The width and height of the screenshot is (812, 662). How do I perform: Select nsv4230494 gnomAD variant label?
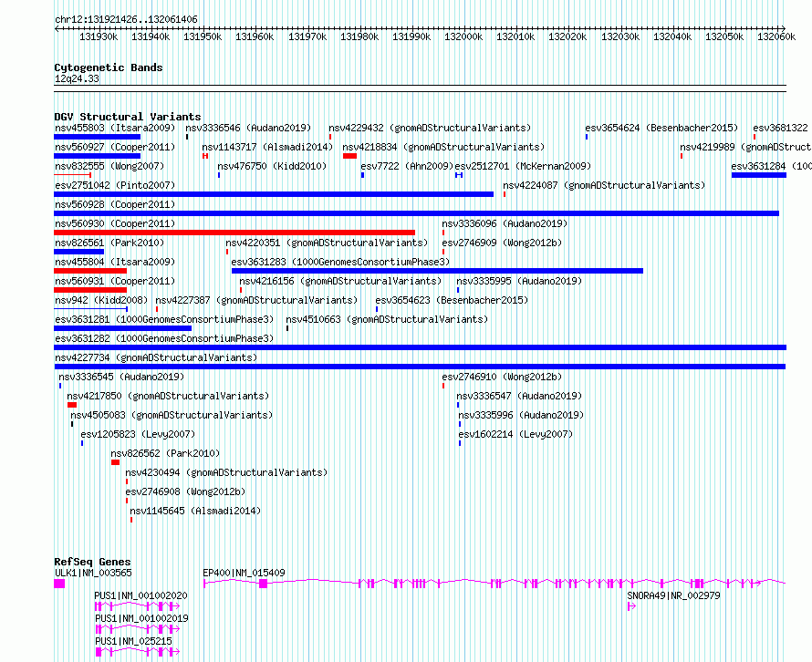[226, 472]
